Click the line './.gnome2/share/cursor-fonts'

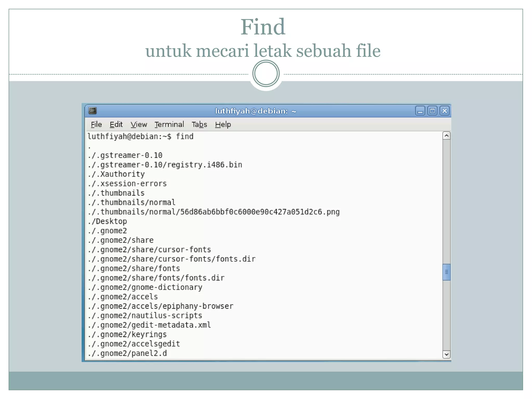tap(149, 250)
